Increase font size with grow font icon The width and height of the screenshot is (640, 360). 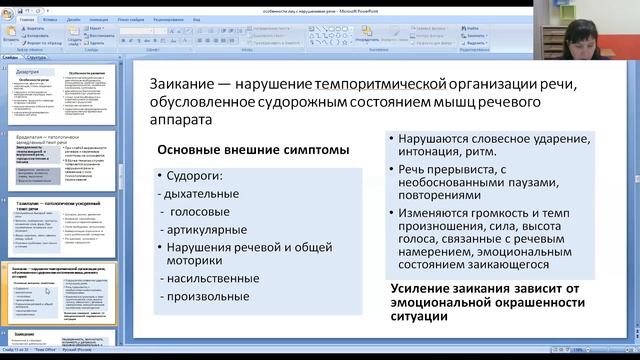coord(172,31)
